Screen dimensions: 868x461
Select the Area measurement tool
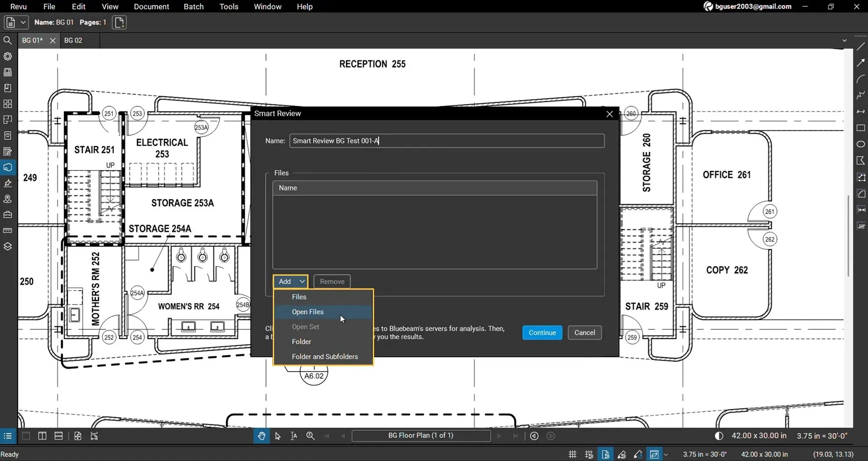(861, 193)
